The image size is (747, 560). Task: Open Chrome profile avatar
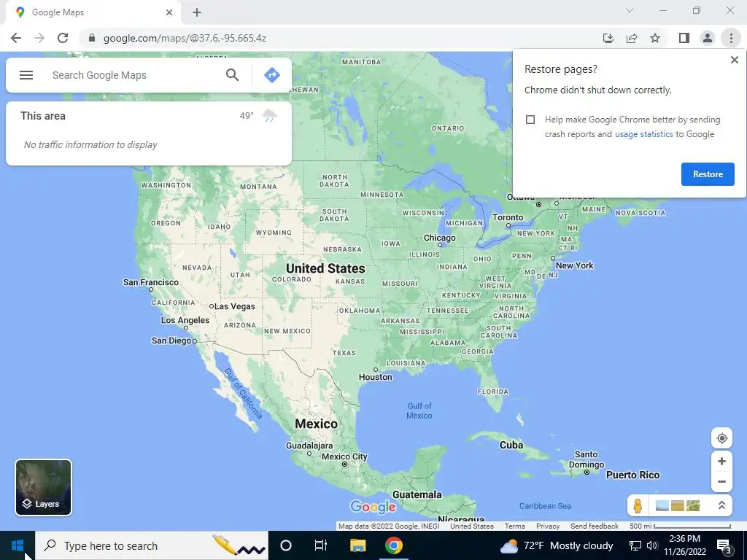click(x=708, y=38)
